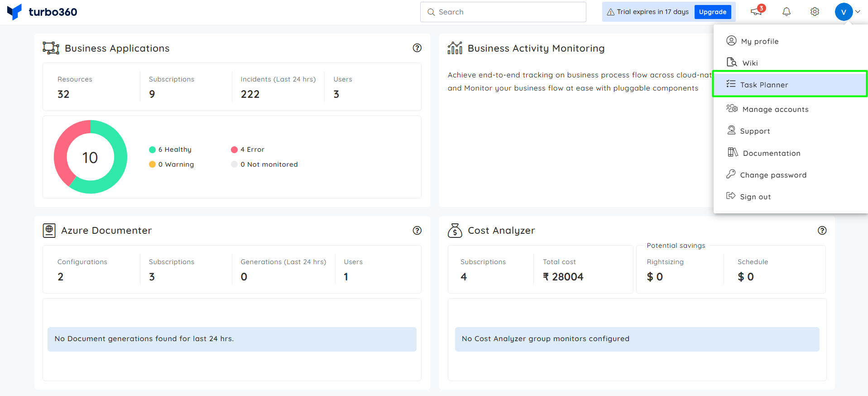Screen dimensions: 868x396
Task: Click the Change password key icon
Action: coord(731,174)
